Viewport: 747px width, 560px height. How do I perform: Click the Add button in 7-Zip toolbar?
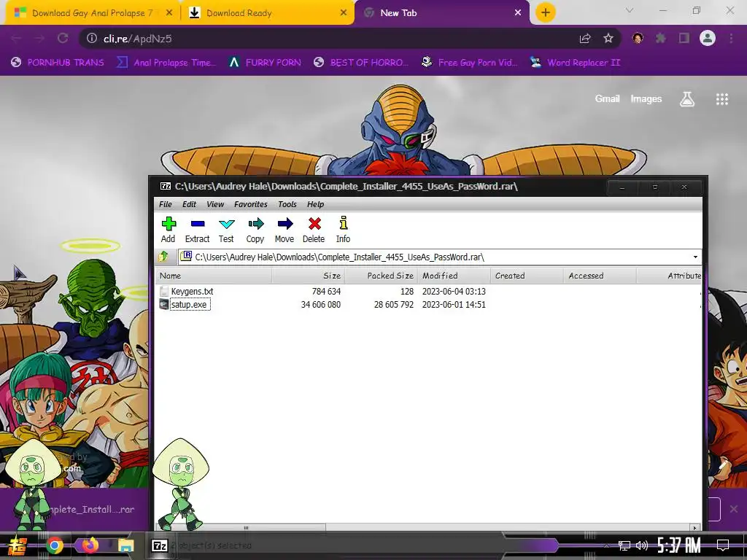point(169,230)
